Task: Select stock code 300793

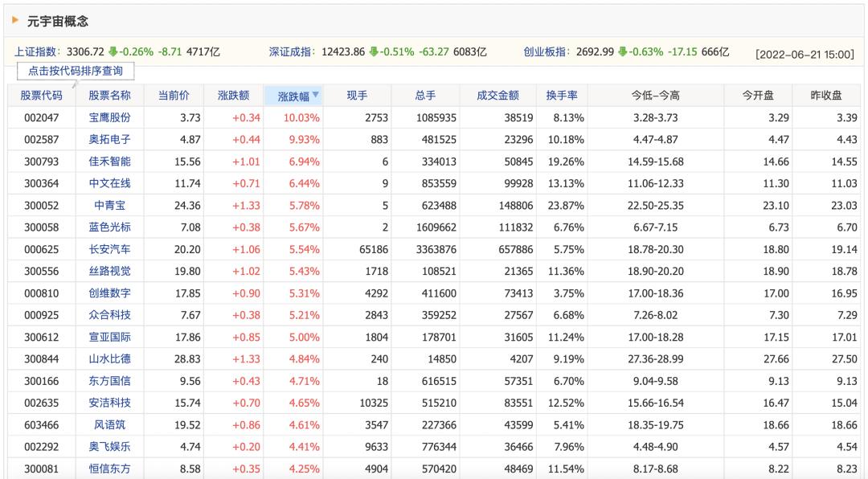Action: coord(42,162)
